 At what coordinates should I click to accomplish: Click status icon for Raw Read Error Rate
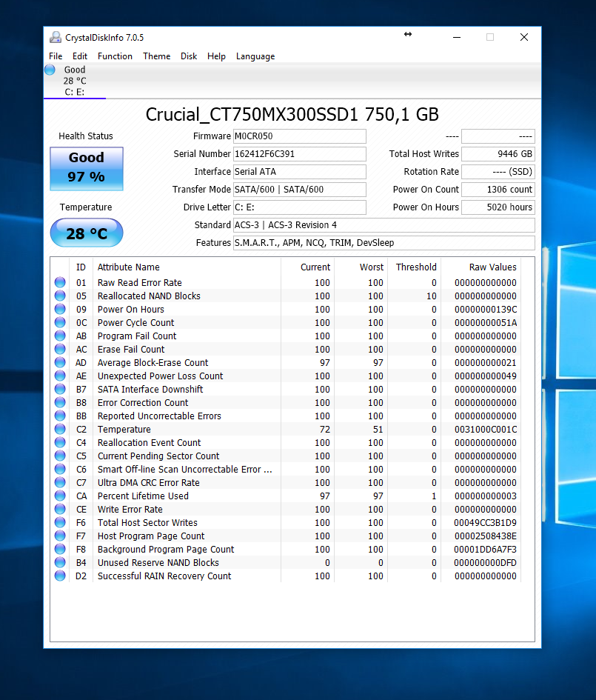click(x=60, y=282)
